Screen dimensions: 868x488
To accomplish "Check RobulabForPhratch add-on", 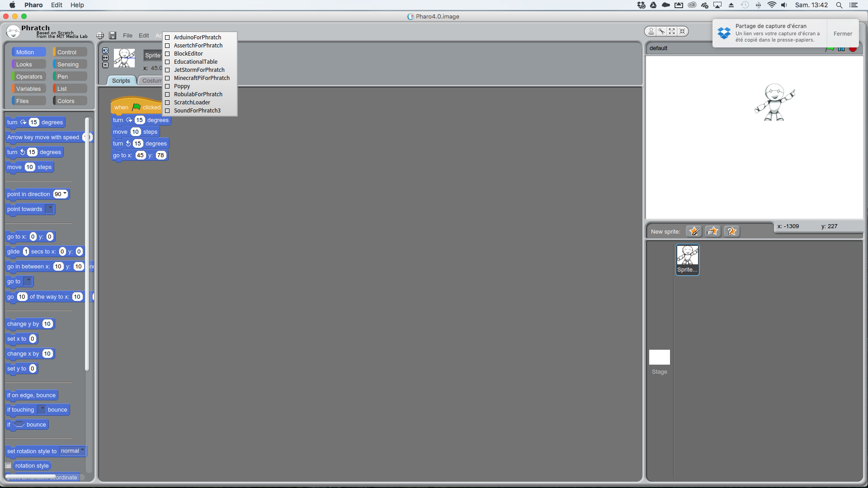I will coord(167,94).
